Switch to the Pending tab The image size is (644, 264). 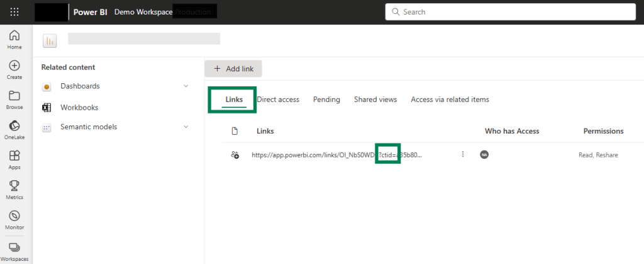tap(326, 100)
